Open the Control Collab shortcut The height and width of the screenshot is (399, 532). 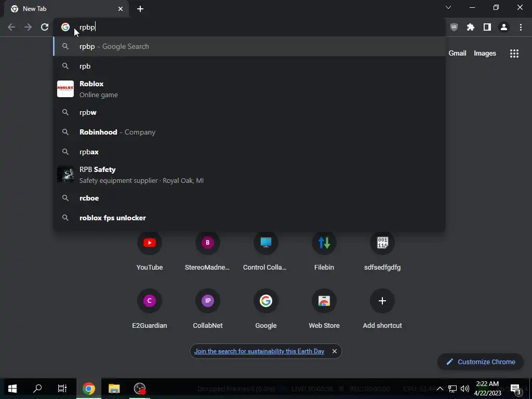coord(265,251)
